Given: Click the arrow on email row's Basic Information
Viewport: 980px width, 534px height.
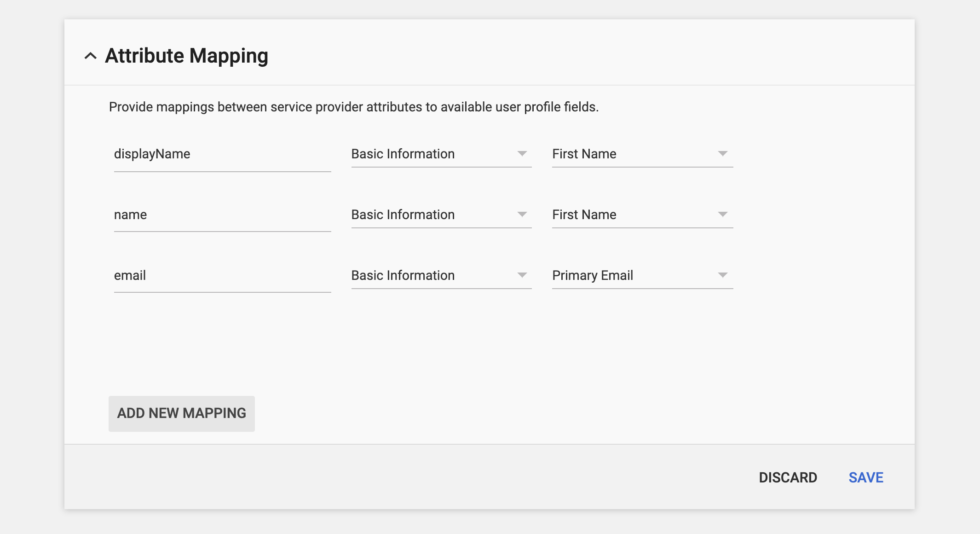Looking at the screenshot, I should click(522, 275).
